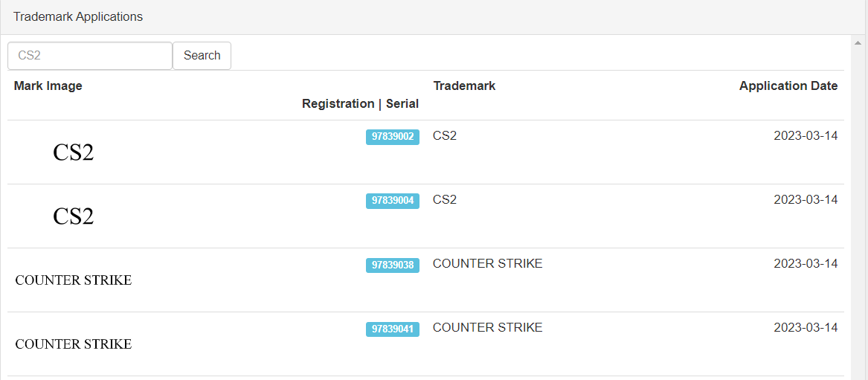This screenshot has width=868, height=380.
Task: Select the first CS2 trademark name
Action: point(445,135)
